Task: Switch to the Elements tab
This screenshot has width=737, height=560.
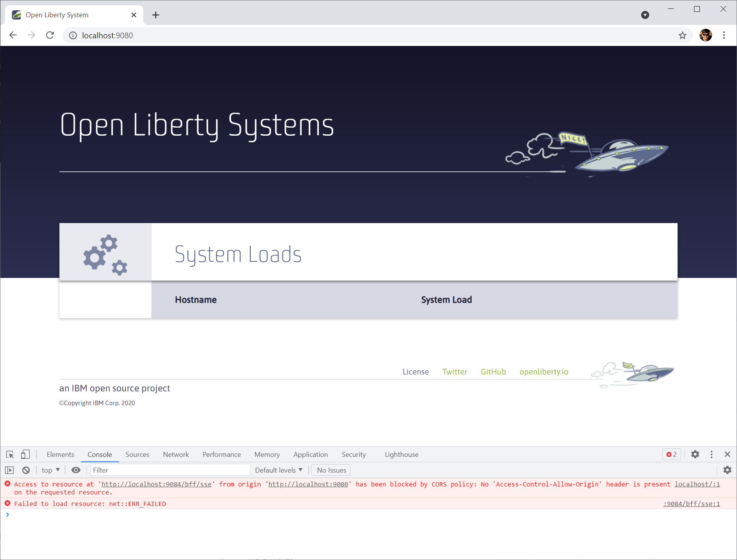Action: (60, 455)
